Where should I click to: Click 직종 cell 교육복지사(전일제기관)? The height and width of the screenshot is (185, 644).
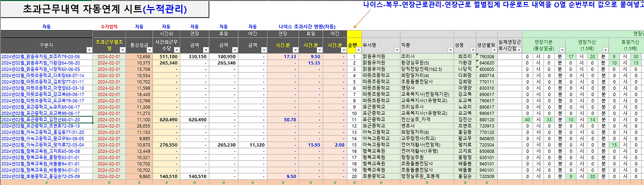[426, 94]
